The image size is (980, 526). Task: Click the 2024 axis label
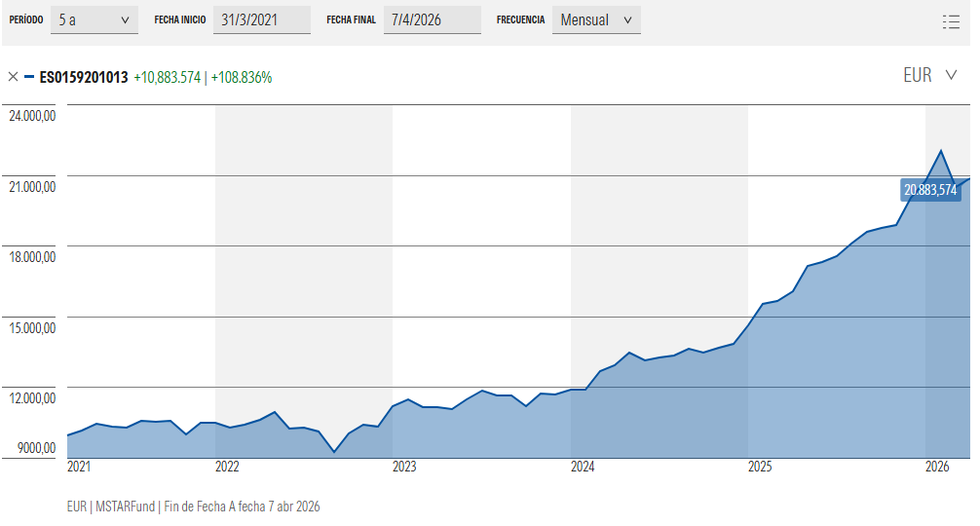point(583,467)
